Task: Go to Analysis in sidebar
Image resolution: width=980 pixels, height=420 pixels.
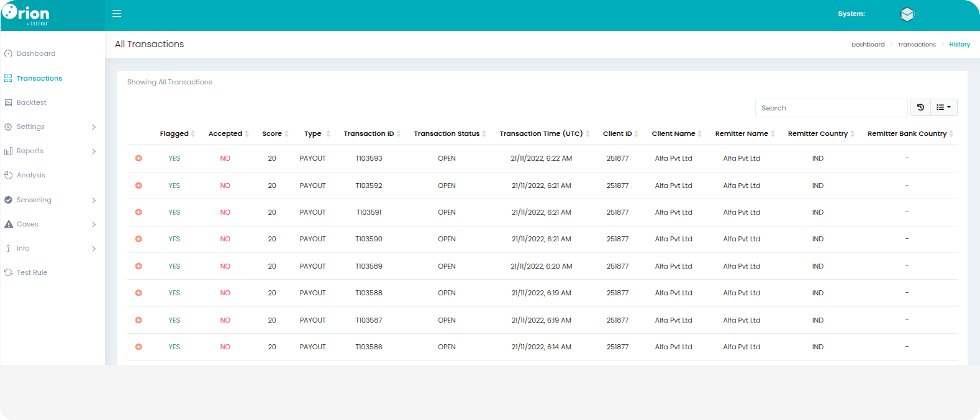Action: pos(30,175)
